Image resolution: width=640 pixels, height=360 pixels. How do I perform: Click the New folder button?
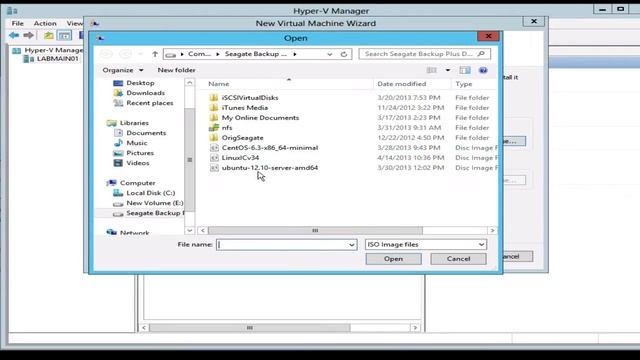pos(176,70)
